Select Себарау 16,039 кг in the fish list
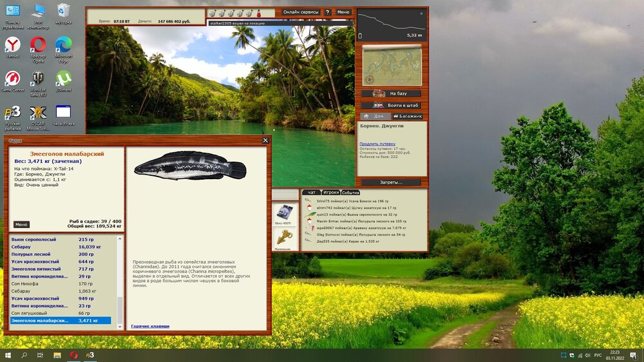 [x=61, y=247]
